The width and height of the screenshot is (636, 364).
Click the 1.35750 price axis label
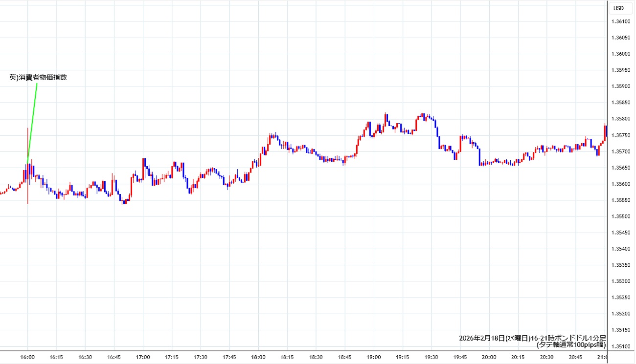pos(621,135)
